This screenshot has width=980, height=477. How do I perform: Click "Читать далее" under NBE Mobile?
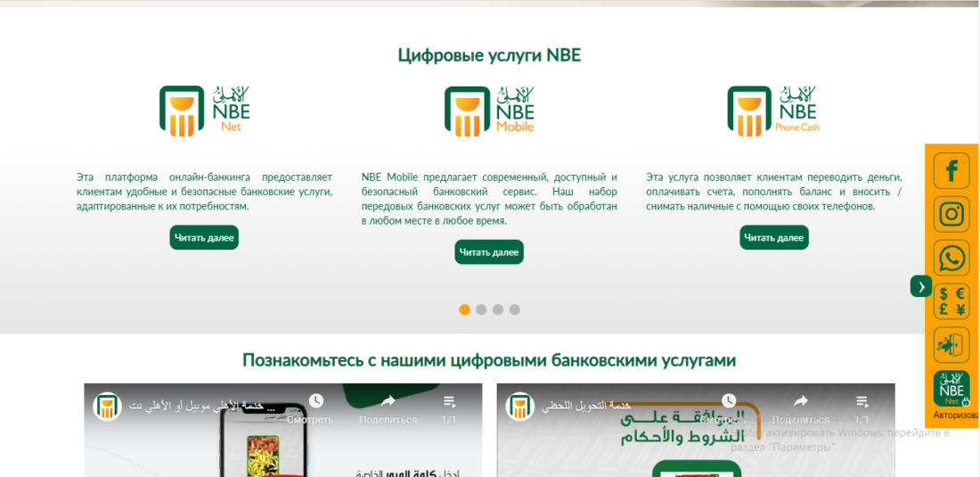[489, 252]
